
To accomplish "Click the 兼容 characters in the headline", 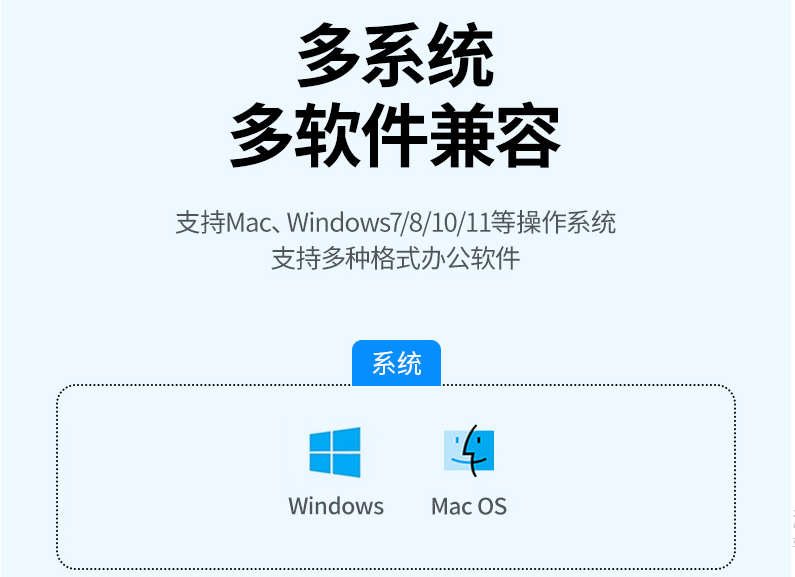I will click(495, 135).
